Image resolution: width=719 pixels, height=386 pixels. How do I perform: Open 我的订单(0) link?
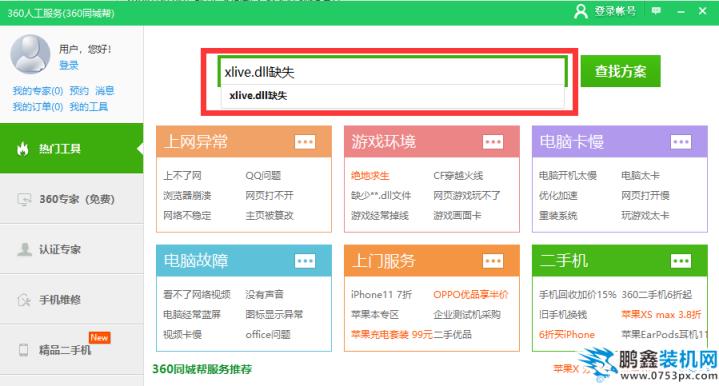38,107
